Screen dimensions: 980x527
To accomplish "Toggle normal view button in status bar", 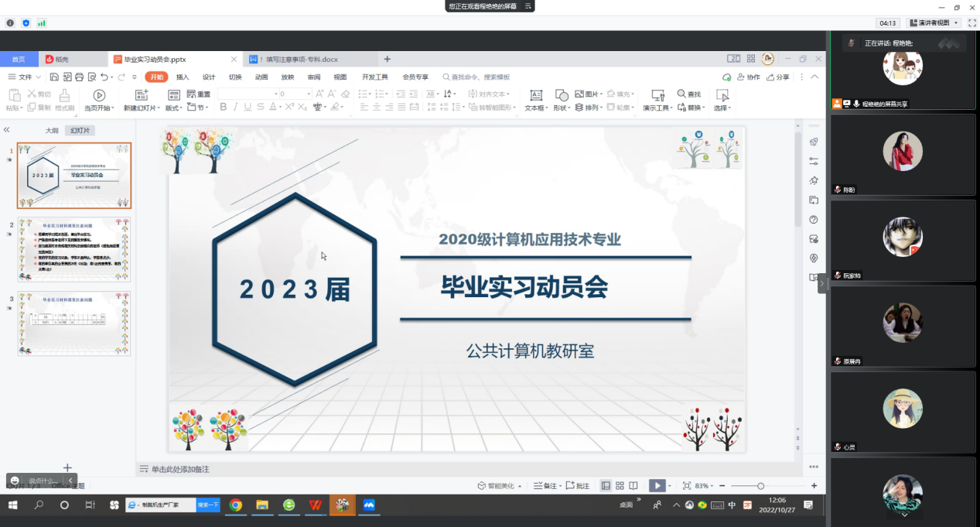I will click(606, 486).
